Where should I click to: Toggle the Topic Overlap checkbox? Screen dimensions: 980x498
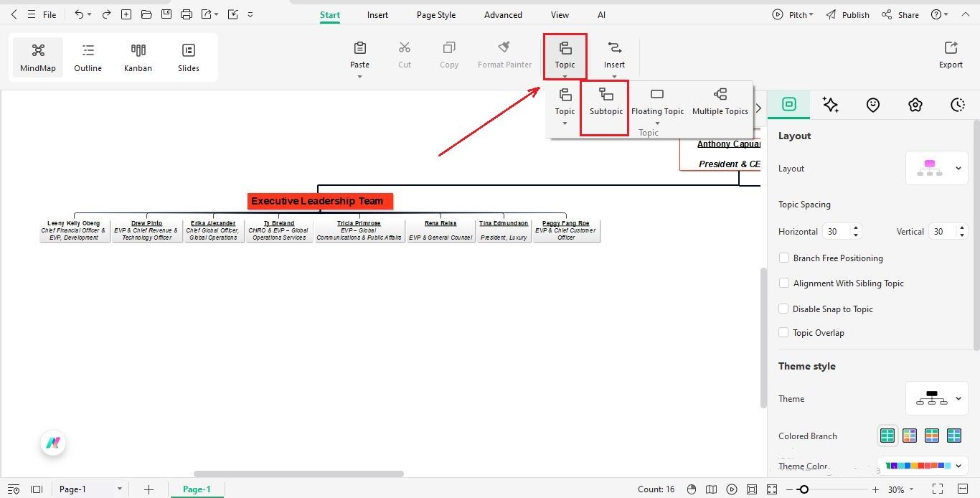784,332
